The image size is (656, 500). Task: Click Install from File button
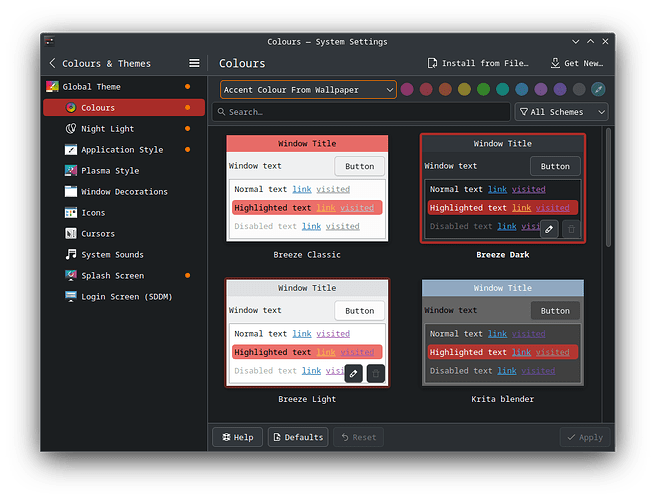477,63
